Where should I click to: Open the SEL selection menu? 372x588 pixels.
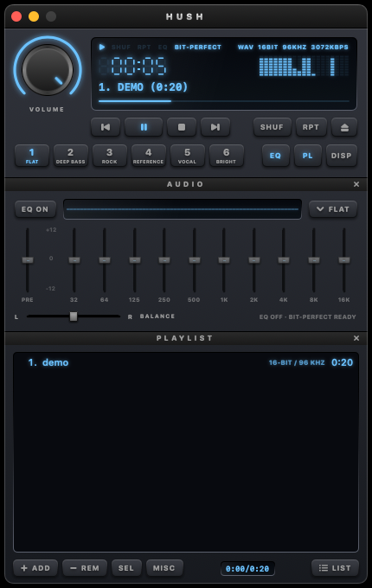click(x=126, y=568)
